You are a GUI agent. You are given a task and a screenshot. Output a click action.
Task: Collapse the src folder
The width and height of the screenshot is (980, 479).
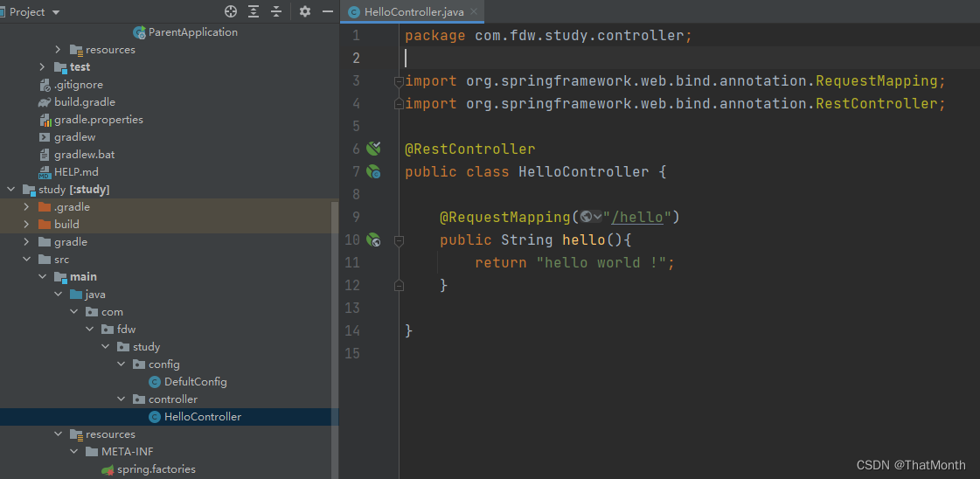point(26,260)
